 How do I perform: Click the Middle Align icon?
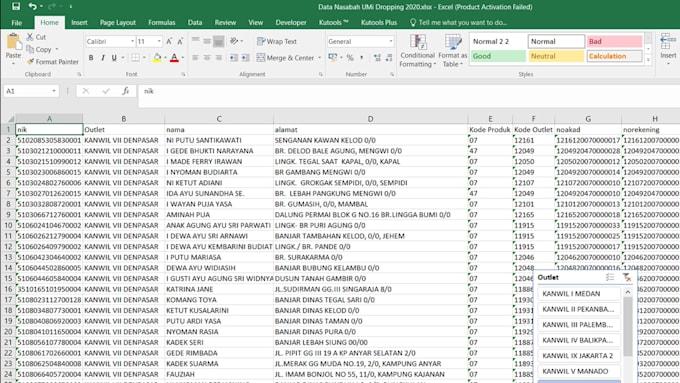click(207, 41)
